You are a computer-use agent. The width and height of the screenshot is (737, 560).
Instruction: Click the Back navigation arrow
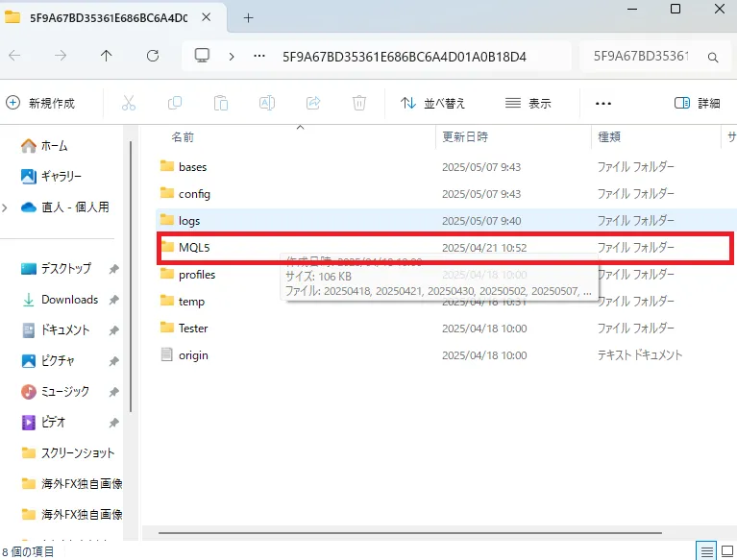click(14, 56)
